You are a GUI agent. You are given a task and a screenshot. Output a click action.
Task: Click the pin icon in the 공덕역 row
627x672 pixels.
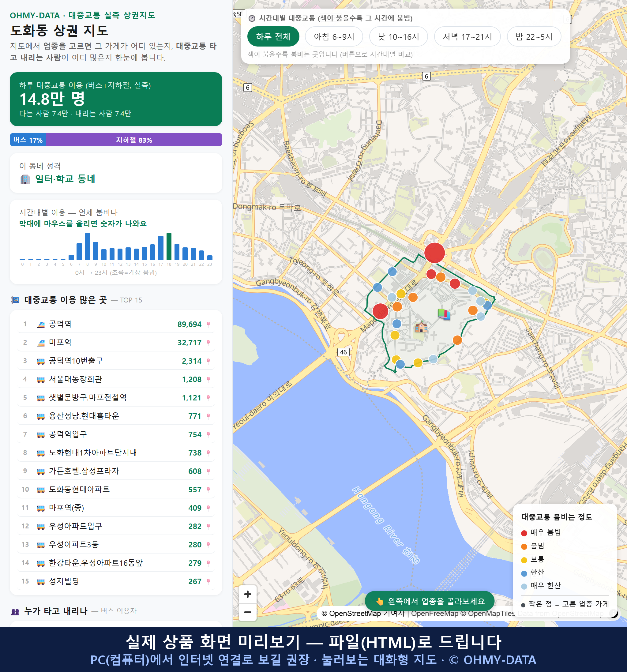point(208,325)
